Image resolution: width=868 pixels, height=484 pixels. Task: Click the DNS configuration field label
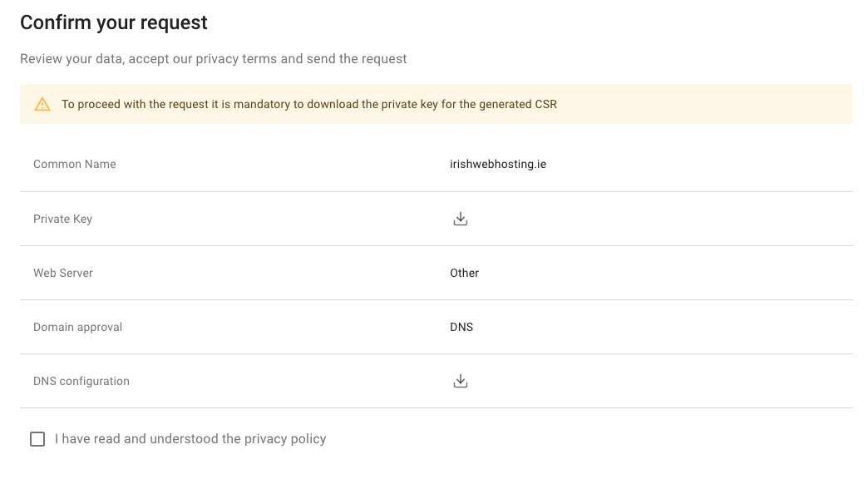[81, 381]
